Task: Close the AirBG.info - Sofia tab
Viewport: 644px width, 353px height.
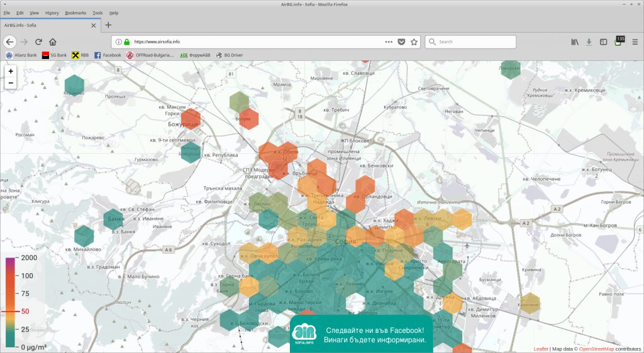Action: point(94,25)
